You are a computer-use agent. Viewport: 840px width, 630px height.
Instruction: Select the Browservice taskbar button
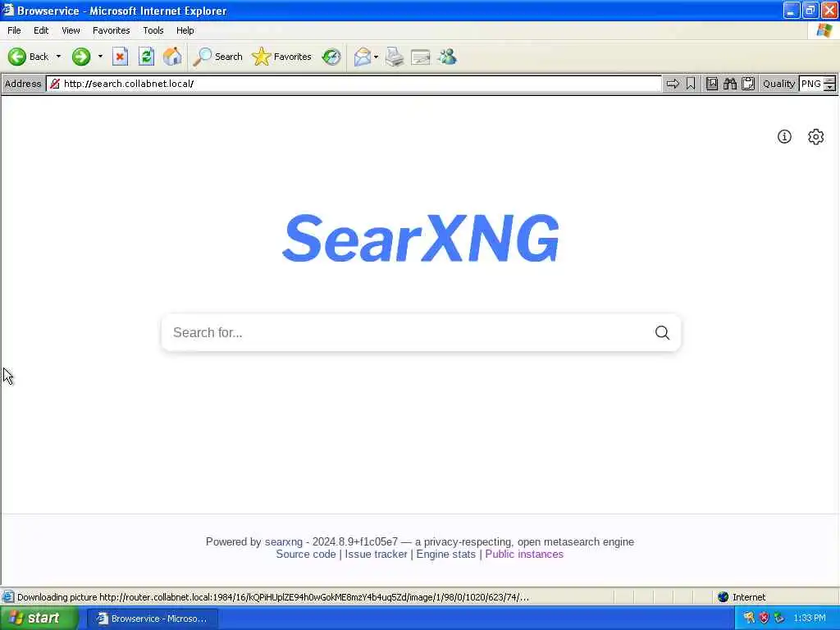[x=152, y=619]
